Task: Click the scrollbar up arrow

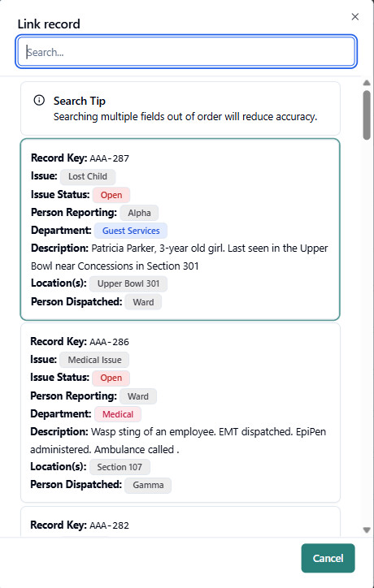Action: coord(367,83)
